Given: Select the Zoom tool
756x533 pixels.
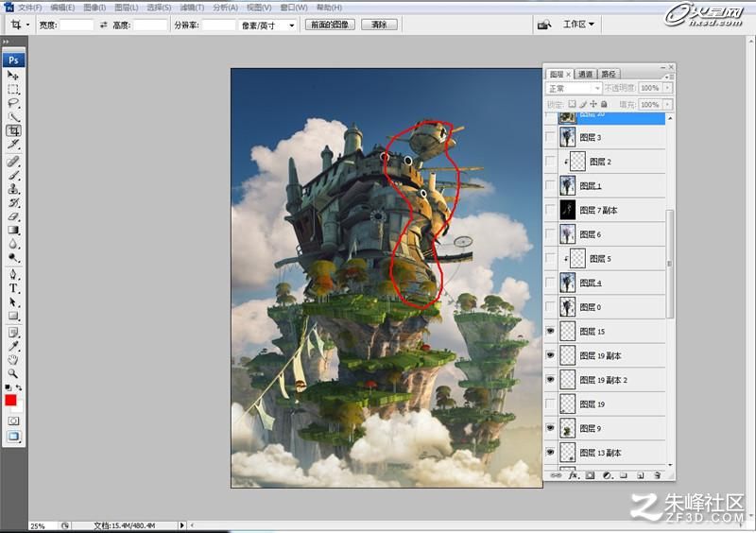Looking at the screenshot, I should click(13, 373).
